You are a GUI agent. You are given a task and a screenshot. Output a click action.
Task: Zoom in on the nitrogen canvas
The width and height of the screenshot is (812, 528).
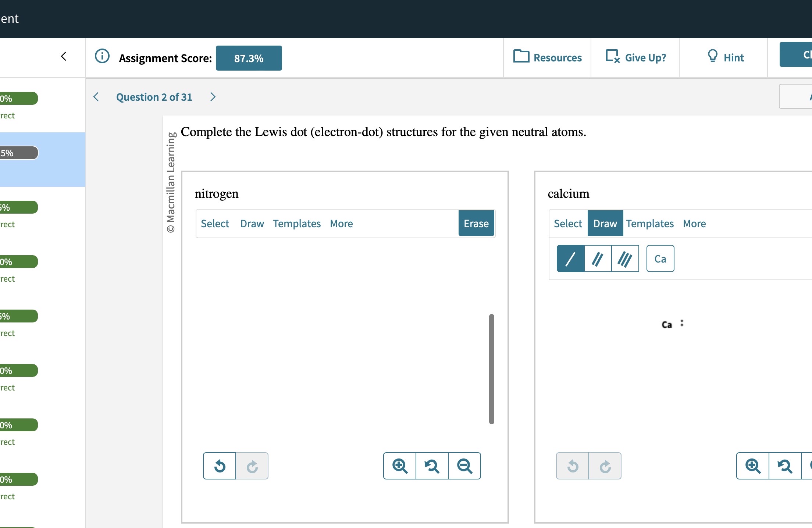coord(400,466)
